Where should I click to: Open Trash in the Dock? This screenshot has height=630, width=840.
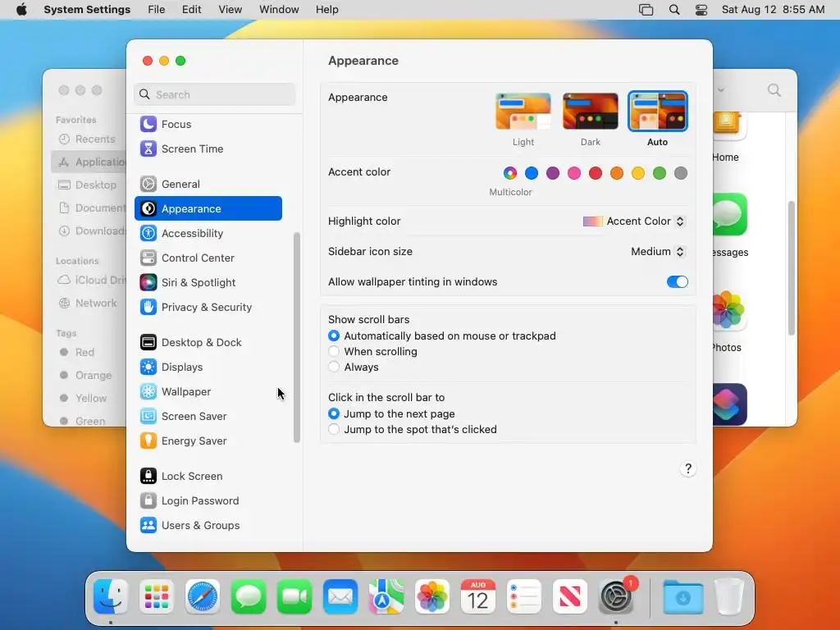tap(729, 597)
